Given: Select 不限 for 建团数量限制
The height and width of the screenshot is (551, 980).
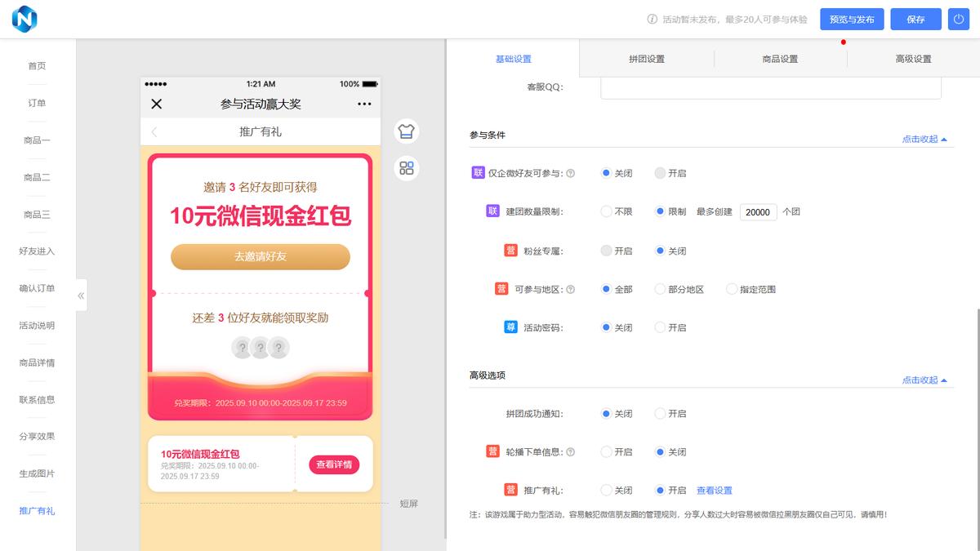Looking at the screenshot, I should [x=606, y=211].
